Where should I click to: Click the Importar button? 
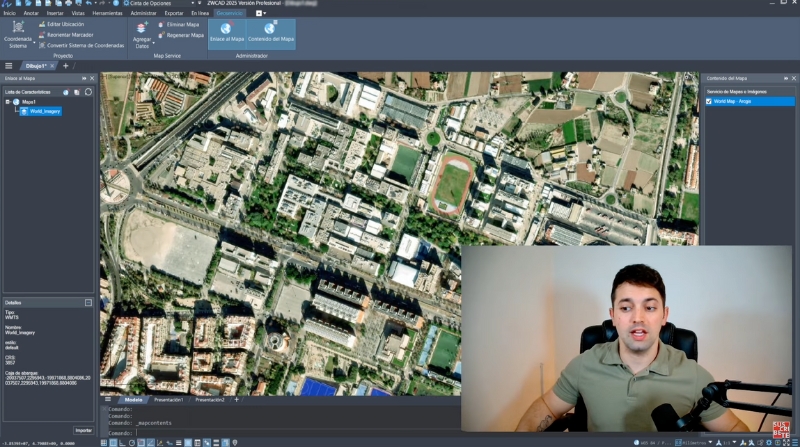point(83,430)
